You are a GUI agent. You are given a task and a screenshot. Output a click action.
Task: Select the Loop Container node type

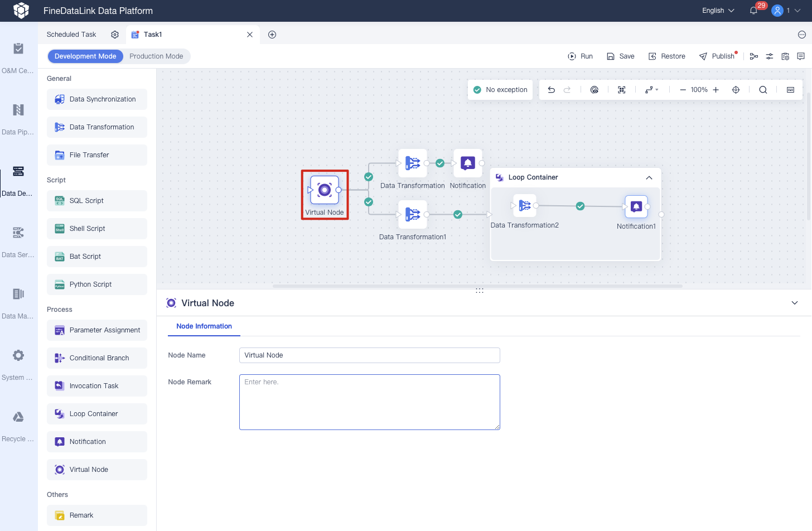coord(96,413)
